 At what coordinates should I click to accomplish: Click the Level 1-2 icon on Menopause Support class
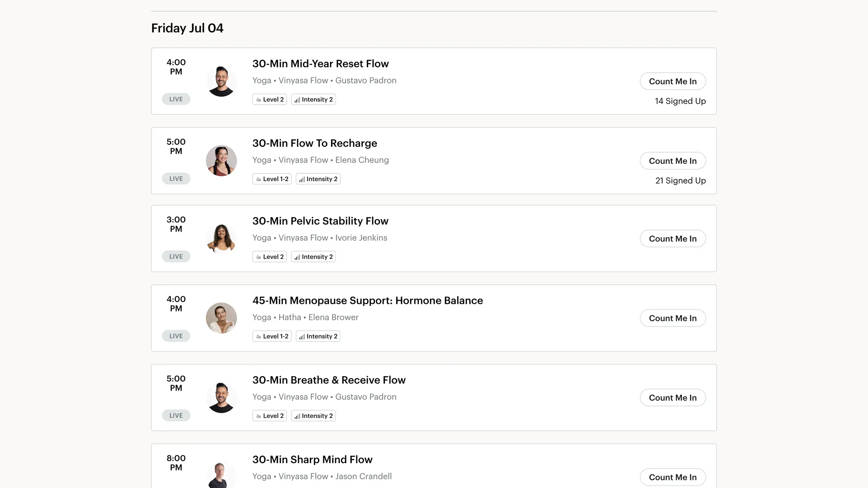click(x=259, y=336)
